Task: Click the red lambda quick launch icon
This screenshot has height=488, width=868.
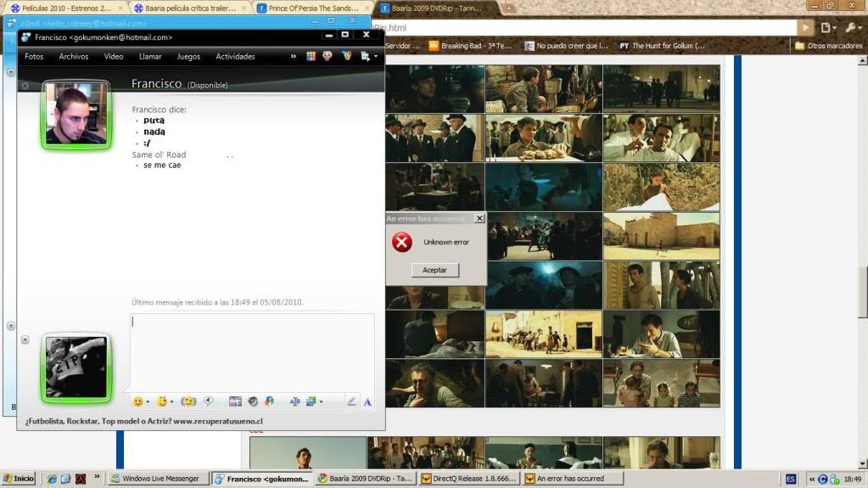Action: click(x=81, y=479)
